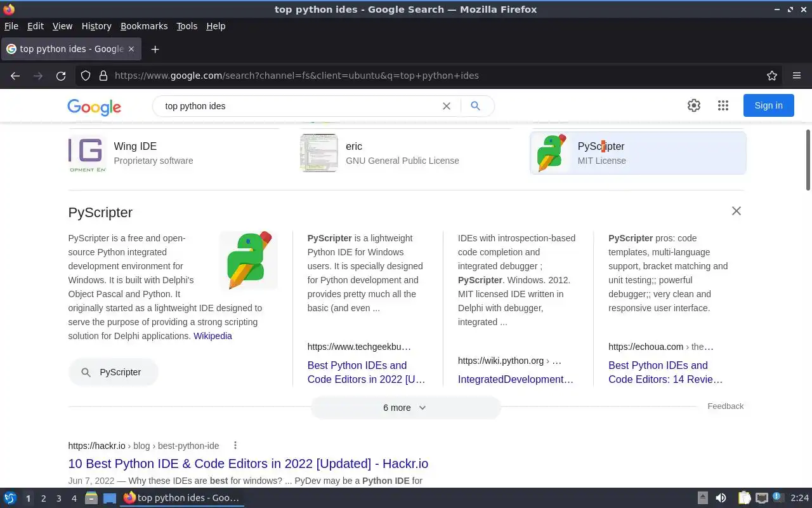
Task: Open the three-dot menu beside hackr.io result
Action: (235, 445)
